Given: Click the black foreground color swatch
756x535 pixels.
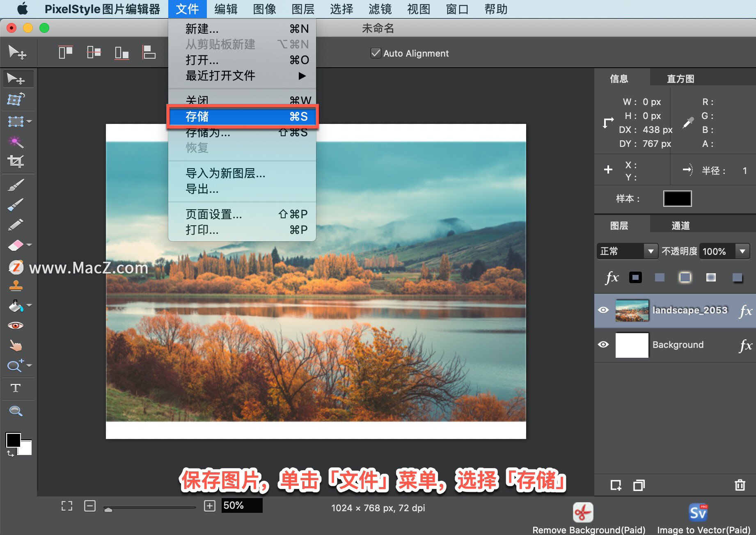Looking at the screenshot, I should click(x=14, y=440).
